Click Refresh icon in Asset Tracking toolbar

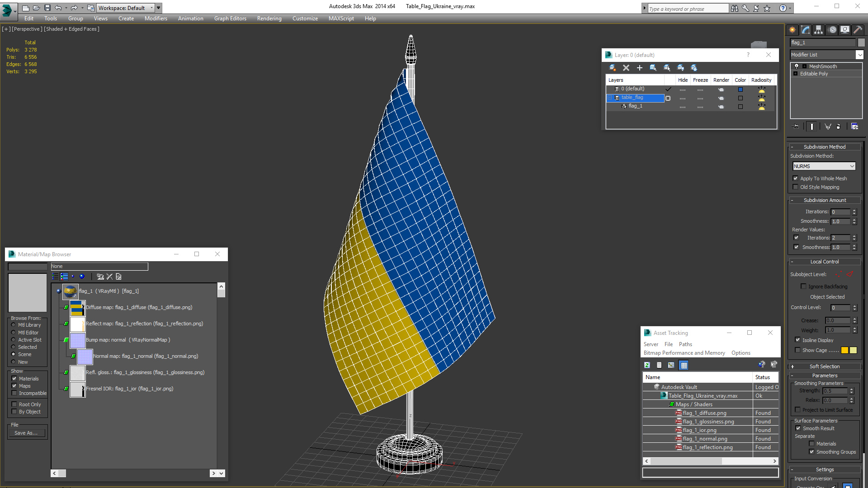pos(647,365)
